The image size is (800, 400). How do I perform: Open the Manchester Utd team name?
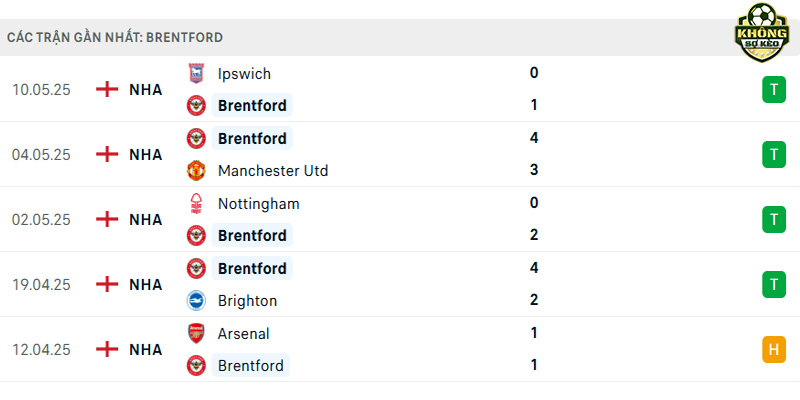[x=273, y=170]
